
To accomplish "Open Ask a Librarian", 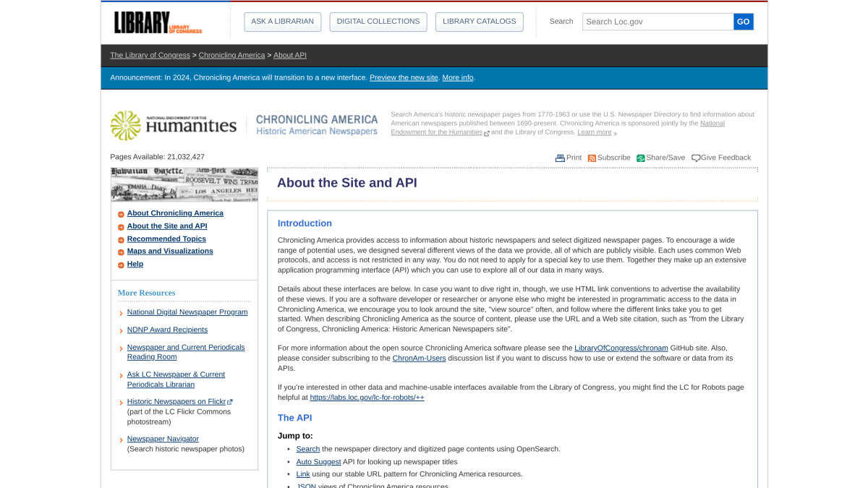I will point(282,22).
